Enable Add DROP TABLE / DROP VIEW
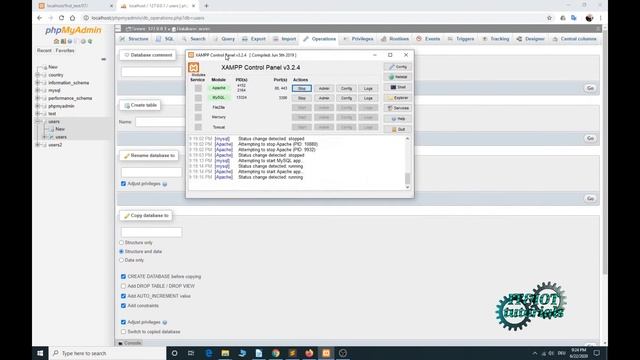The image size is (640, 360). [x=123, y=286]
